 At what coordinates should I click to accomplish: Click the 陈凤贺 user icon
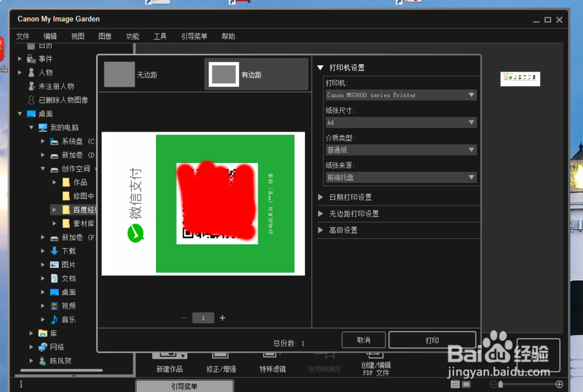[43, 361]
